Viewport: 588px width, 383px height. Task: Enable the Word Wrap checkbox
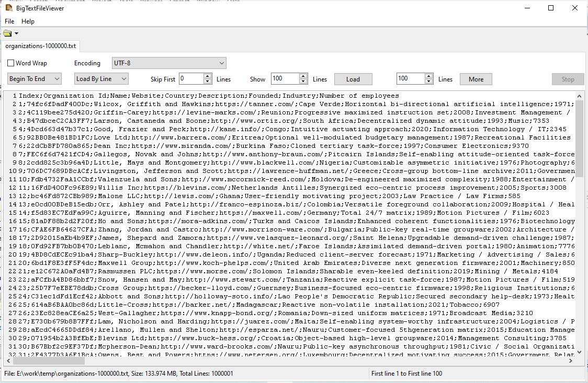11,63
